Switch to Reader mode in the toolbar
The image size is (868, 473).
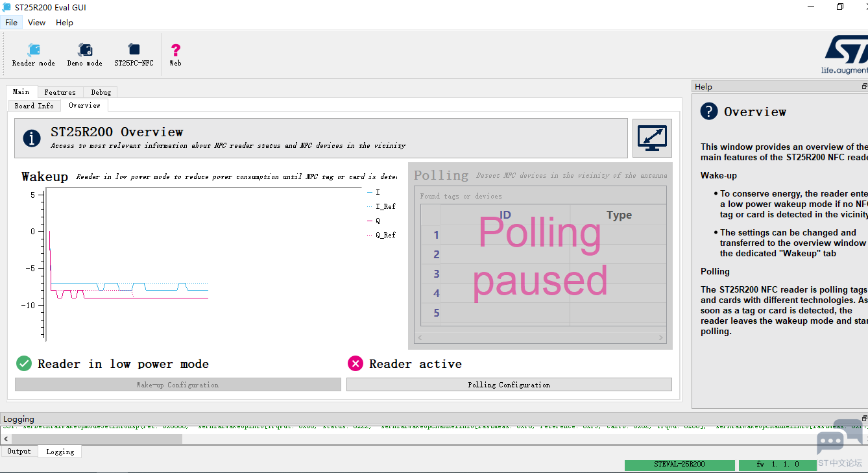[x=34, y=55]
